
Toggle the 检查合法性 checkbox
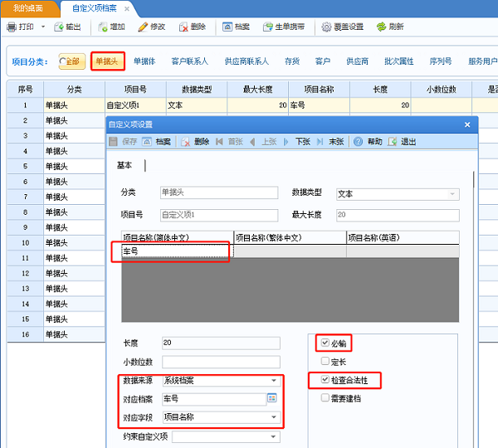[x=325, y=379]
